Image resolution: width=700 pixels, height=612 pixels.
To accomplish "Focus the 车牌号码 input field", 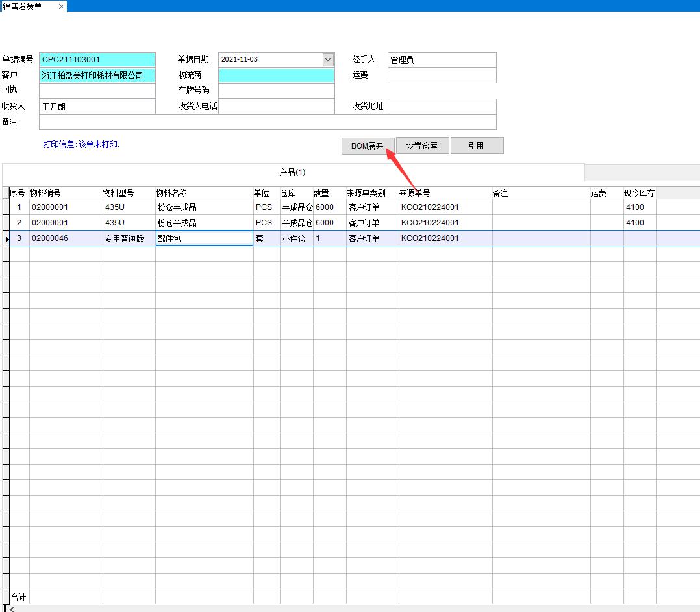I will point(277,91).
